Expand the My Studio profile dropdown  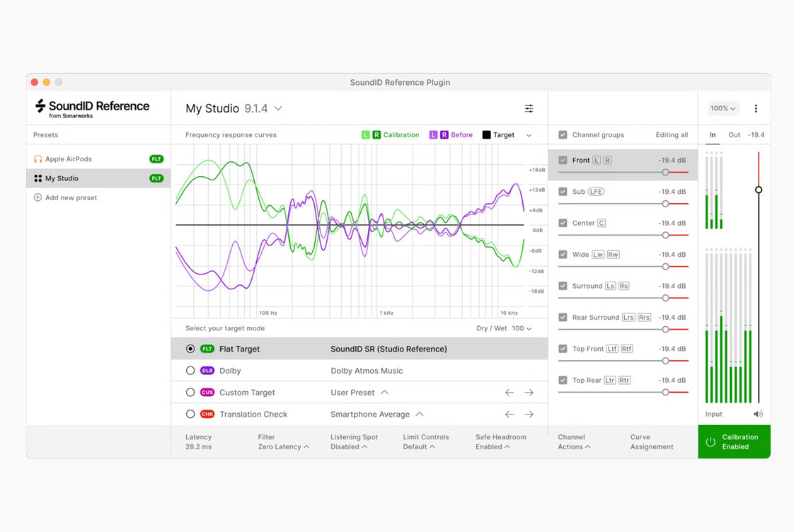[278, 108]
